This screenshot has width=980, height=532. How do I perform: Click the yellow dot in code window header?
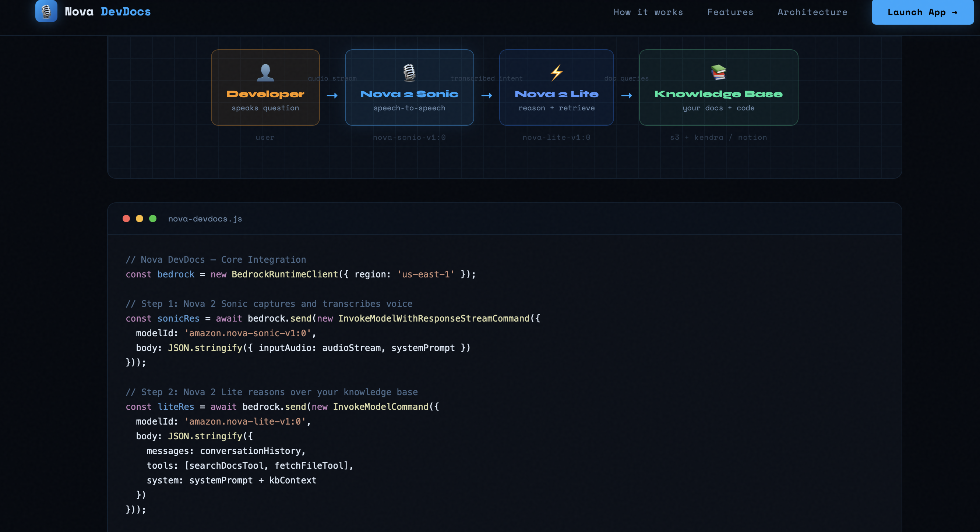tap(140, 219)
